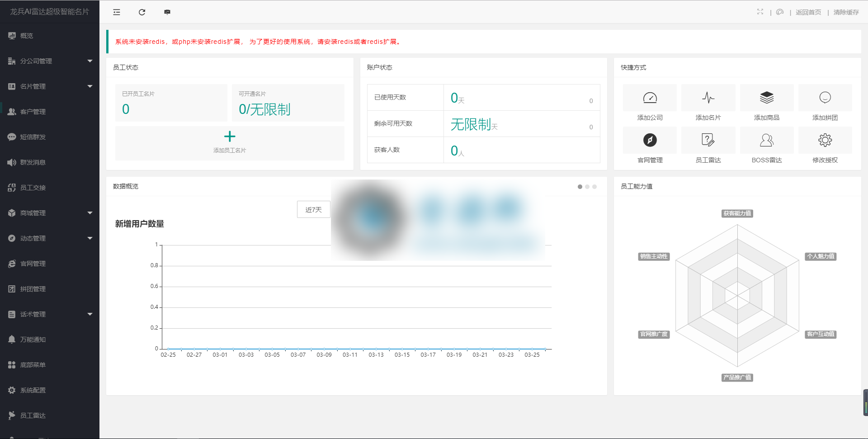Screen dimensions: 868x439
Task: Click the screen icon in top toolbar
Action: coord(167,12)
